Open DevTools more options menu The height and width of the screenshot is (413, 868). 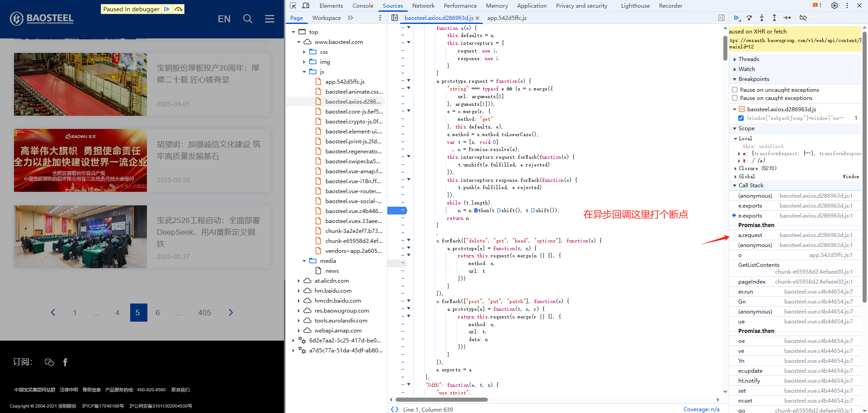pos(847,5)
